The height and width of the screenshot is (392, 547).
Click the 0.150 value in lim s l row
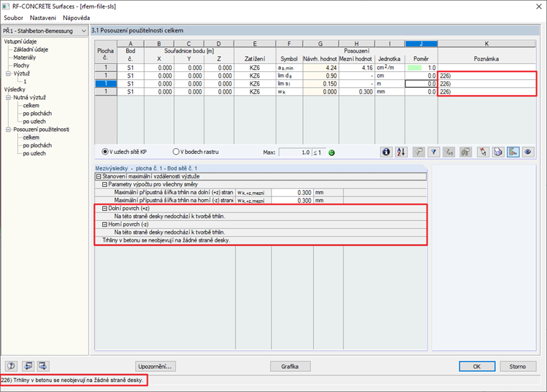(320, 83)
